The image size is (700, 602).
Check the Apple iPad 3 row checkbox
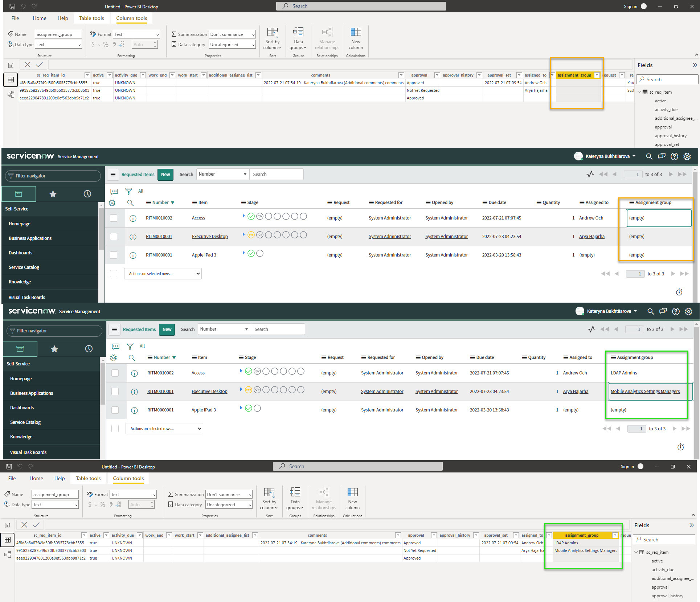tap(114, 255)
